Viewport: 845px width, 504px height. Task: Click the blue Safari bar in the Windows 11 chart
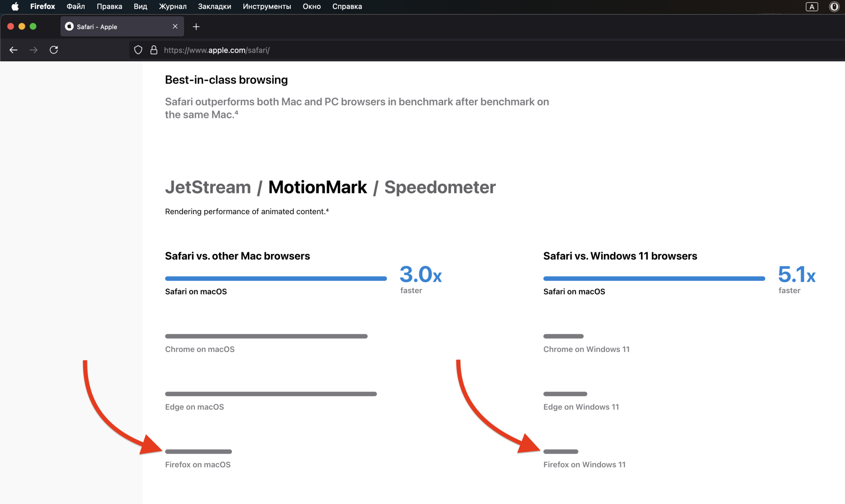654,278
